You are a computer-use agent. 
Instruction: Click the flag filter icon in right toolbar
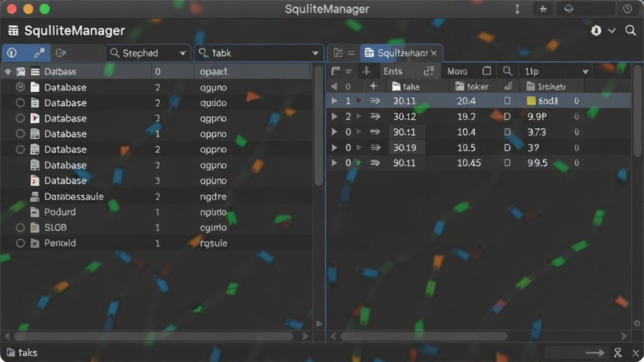click(x=336, y=72)
